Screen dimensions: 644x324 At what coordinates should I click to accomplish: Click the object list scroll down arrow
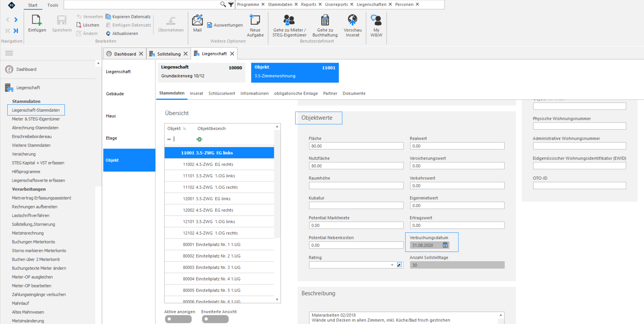click(277, 299)
